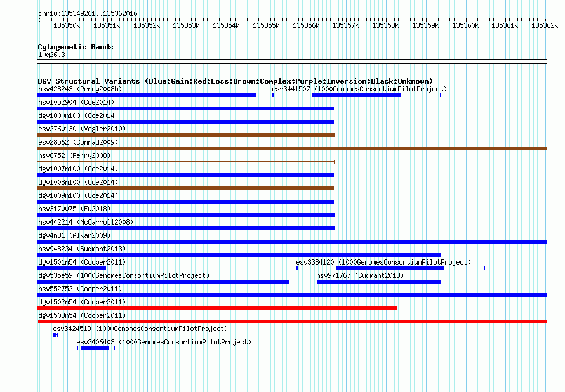Select the nsv971767 blue bar

point(379,282)
